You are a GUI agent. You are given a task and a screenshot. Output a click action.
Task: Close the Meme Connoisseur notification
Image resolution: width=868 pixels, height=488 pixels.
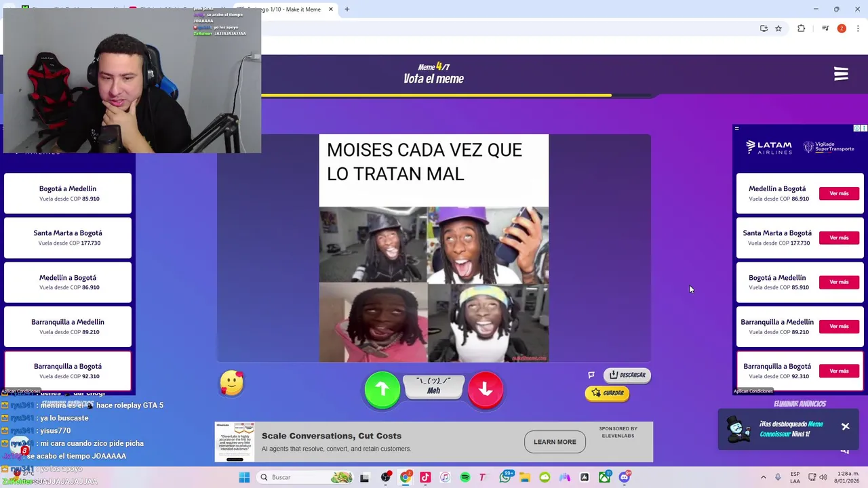pos(846,426)
